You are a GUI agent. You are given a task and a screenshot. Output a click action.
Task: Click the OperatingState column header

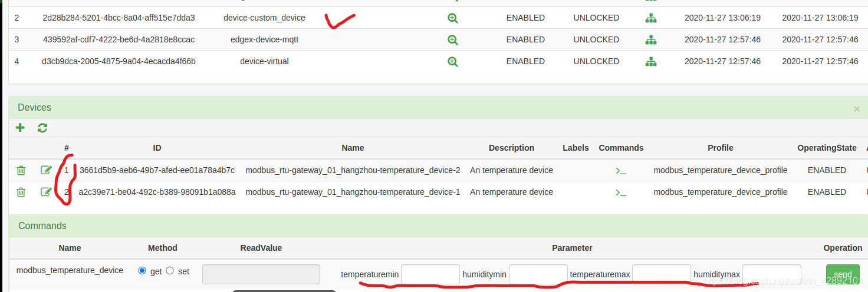coord(827,148)
